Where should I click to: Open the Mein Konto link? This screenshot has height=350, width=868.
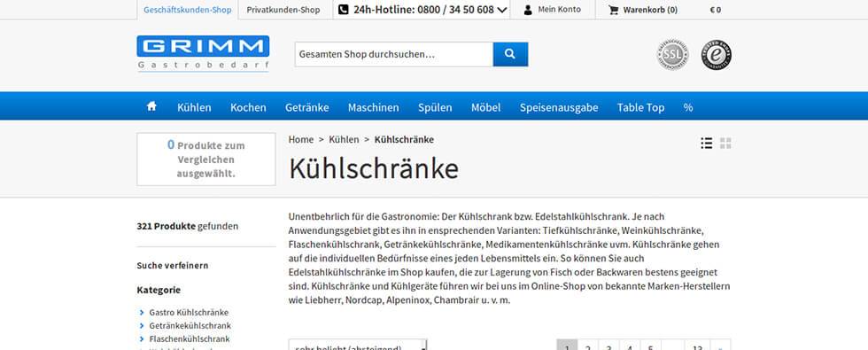click(560, 10)
